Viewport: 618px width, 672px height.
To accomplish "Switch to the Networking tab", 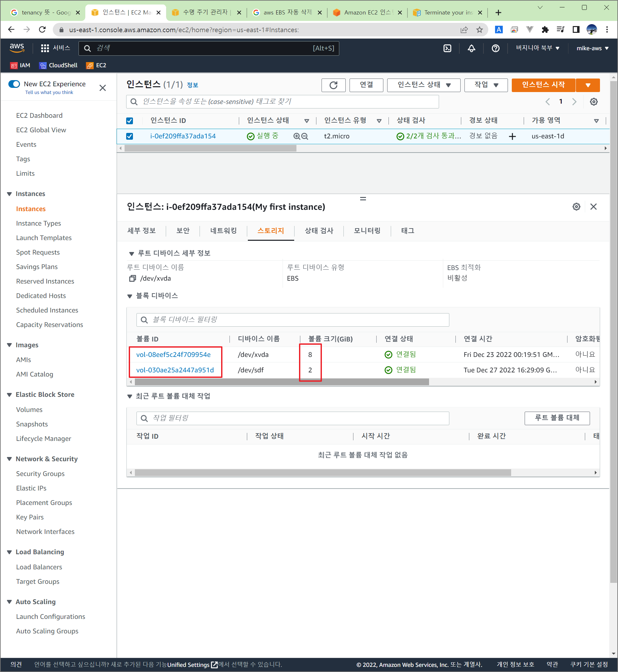I will point(223,231).
